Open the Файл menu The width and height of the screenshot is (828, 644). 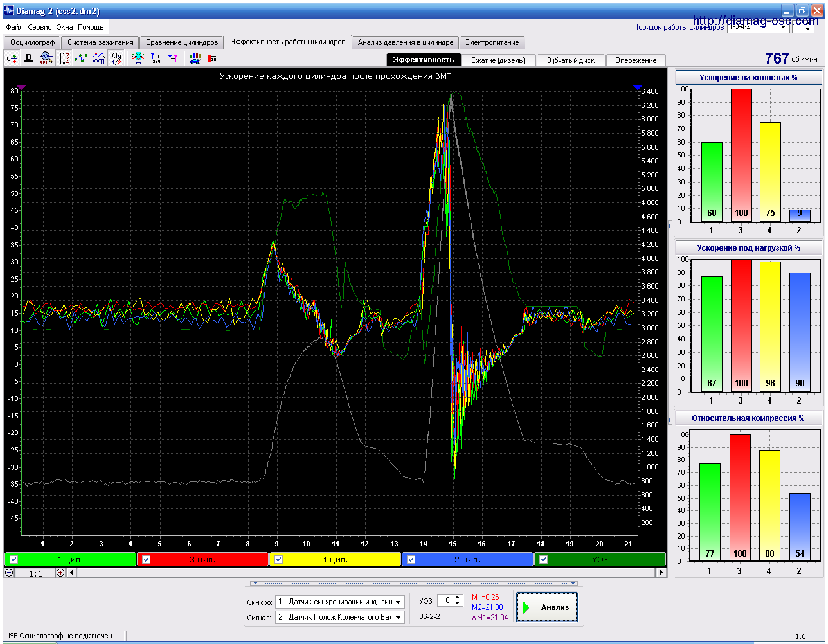(x=14, y=28)
